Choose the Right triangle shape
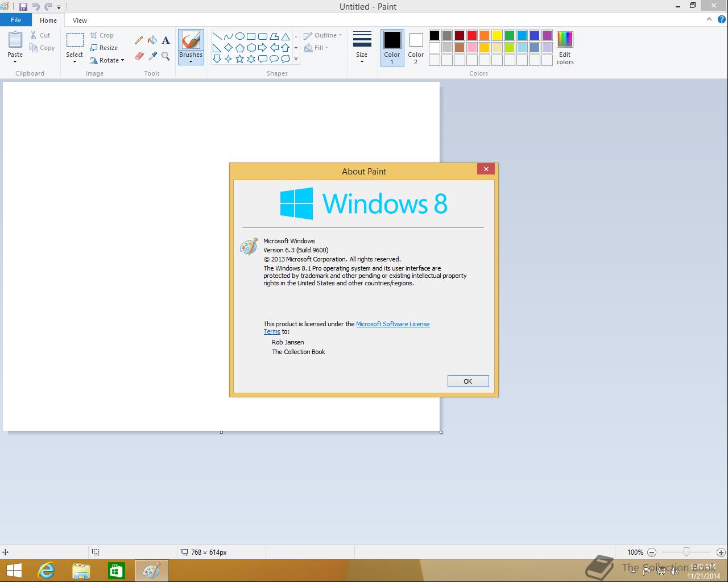728x582 pixels. [x=217, y=48]
